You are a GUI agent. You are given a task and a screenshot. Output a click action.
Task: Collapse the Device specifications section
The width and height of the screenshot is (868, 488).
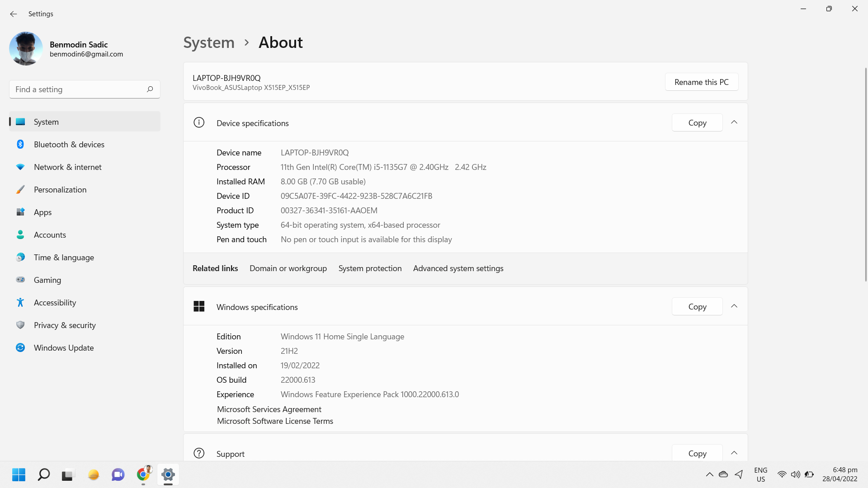pyautogui.click(x=734, y=122)
